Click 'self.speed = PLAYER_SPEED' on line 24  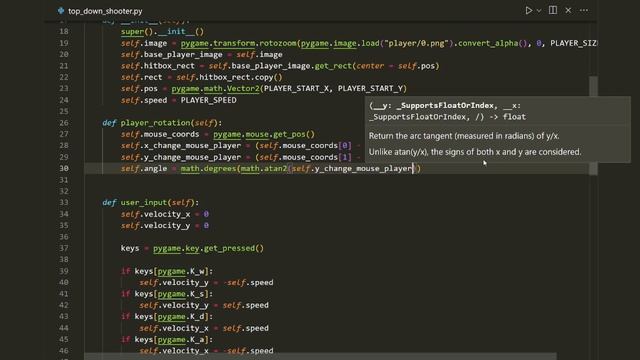pyautogui.click(x=178, y=100)
